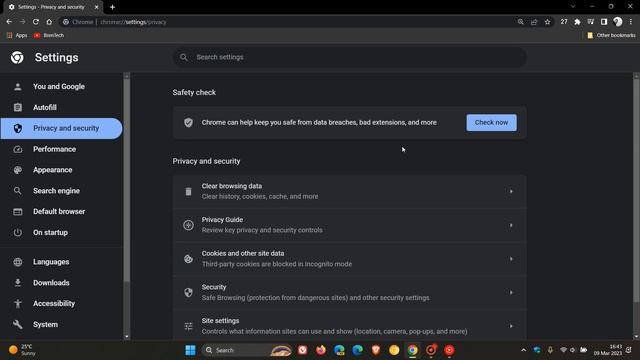Click the Site settings sliders icon
This screenshot has width=640, height=360.
188,326
